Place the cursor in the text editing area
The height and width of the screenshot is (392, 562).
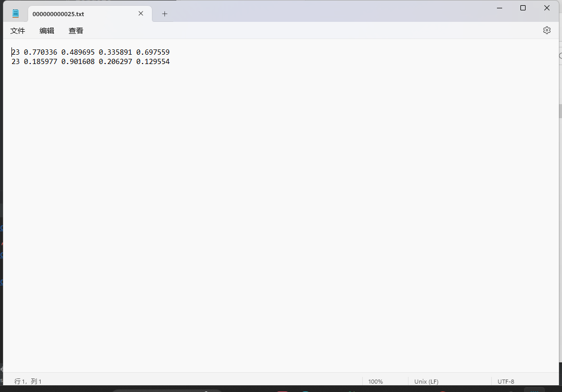tap(260, 156)
